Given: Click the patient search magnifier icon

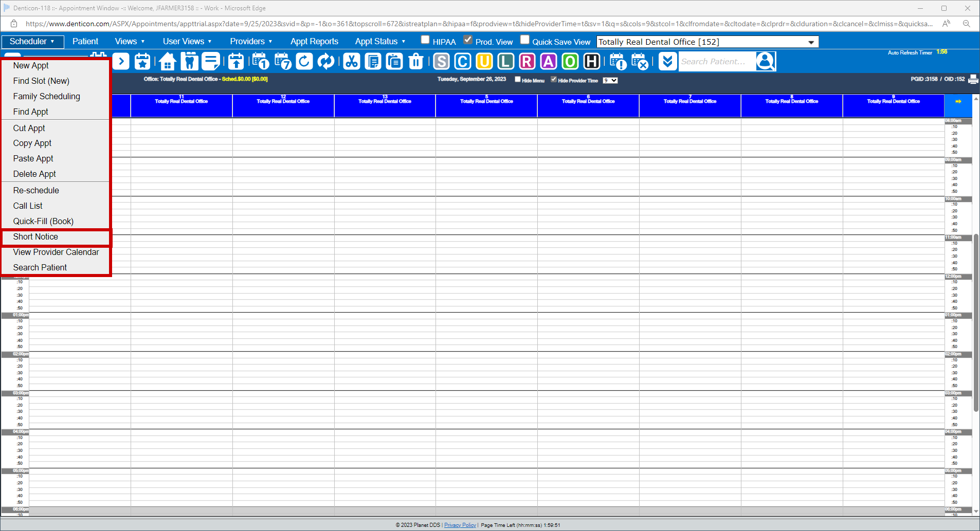Looking at the screenshot, I should [765, 62].
